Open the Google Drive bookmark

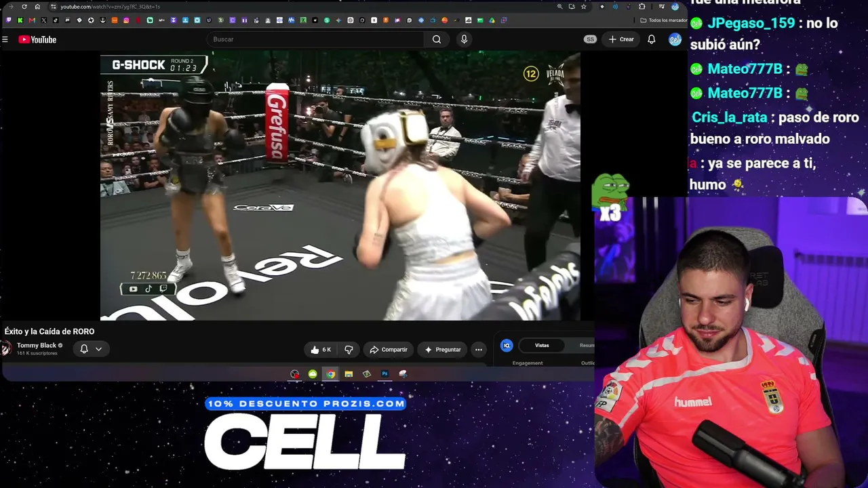pyautogui.click(x=492, y=20)
